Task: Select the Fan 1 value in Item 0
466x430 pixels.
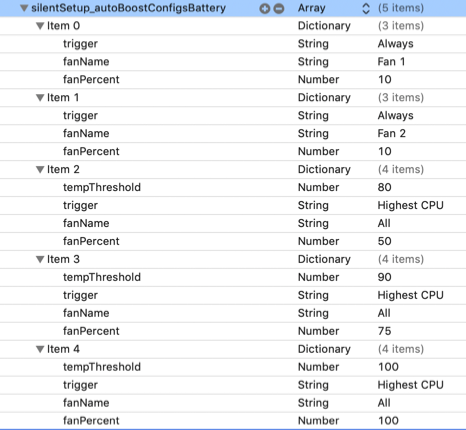Action: [x=391, y=62]
